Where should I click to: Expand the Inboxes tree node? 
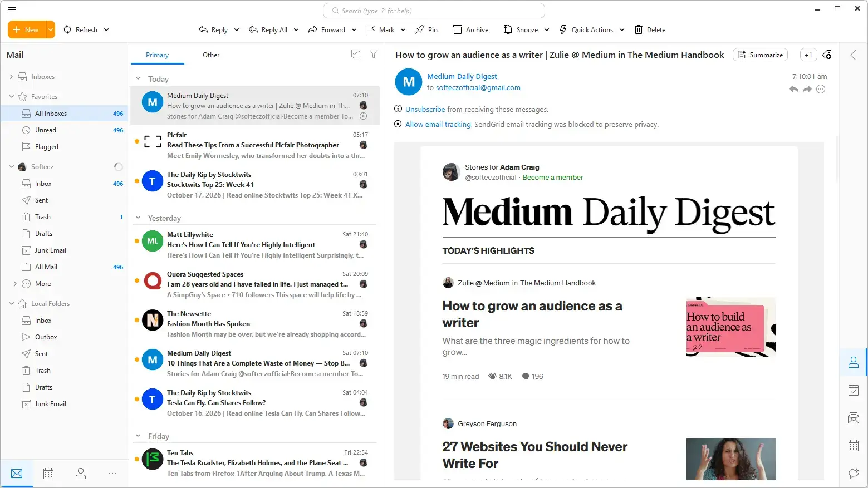pyautogui.click(x=11, y=77)
